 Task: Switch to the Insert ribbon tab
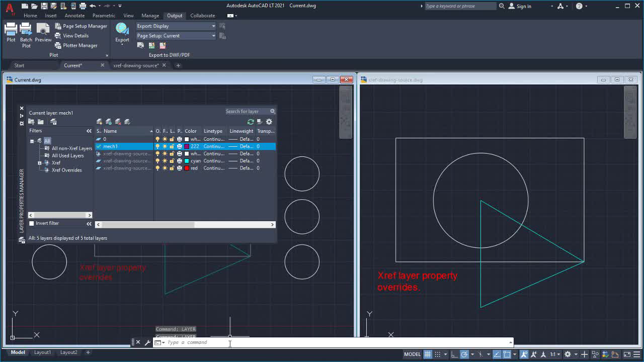coord(51,16)
